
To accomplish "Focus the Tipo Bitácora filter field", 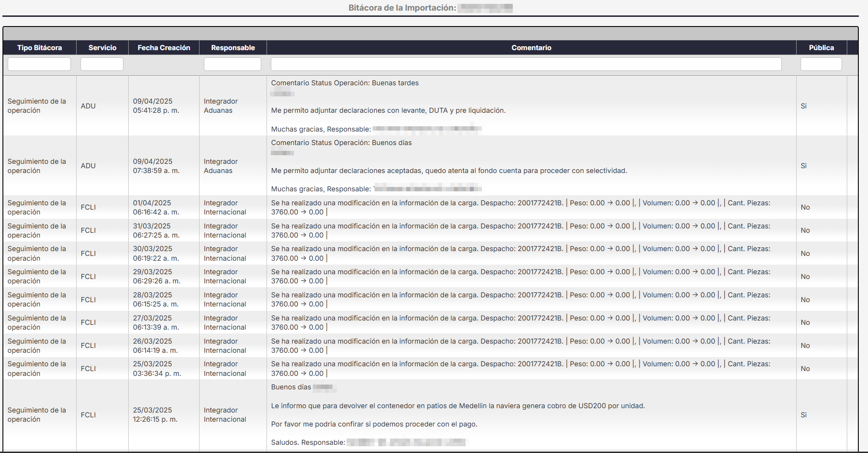I will [x=39, y=64].
